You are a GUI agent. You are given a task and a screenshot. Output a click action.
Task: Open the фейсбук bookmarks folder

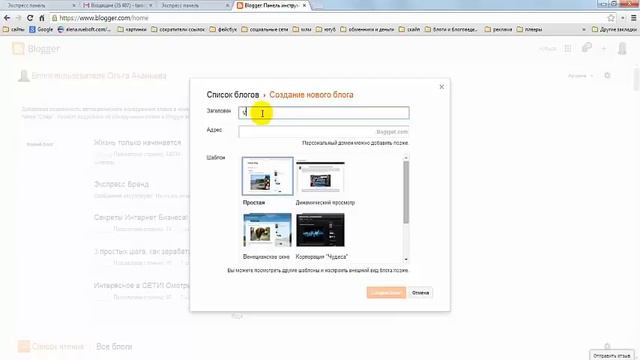pos(223,29)
